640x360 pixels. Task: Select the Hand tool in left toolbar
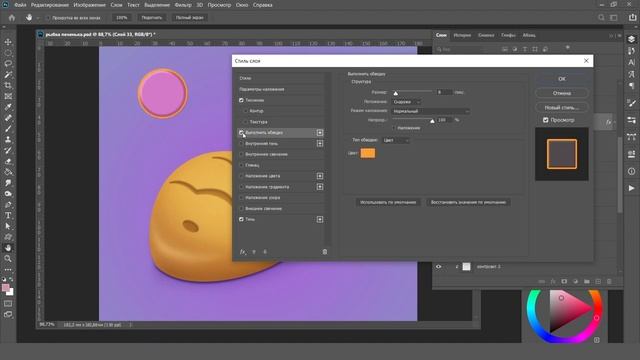(8, 248)
